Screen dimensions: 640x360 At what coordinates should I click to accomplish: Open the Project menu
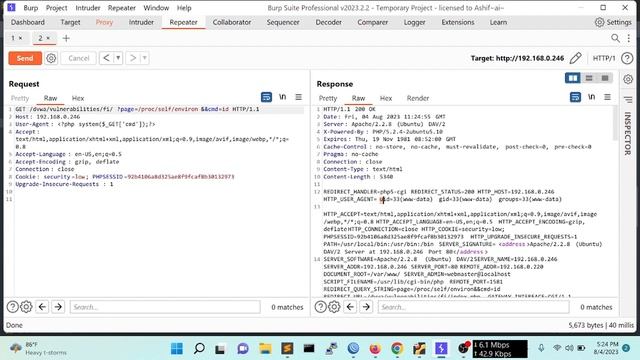coord(56,8)
